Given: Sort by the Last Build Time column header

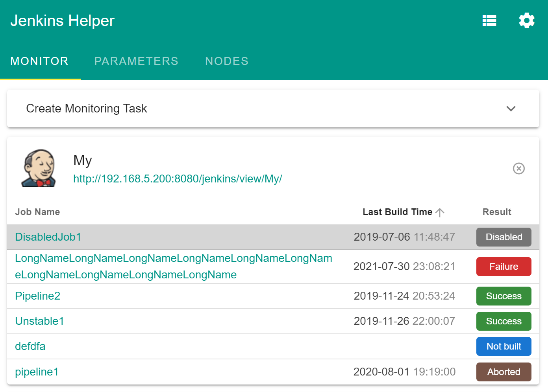Looking at the screenshot, I should tap(397, 212).
